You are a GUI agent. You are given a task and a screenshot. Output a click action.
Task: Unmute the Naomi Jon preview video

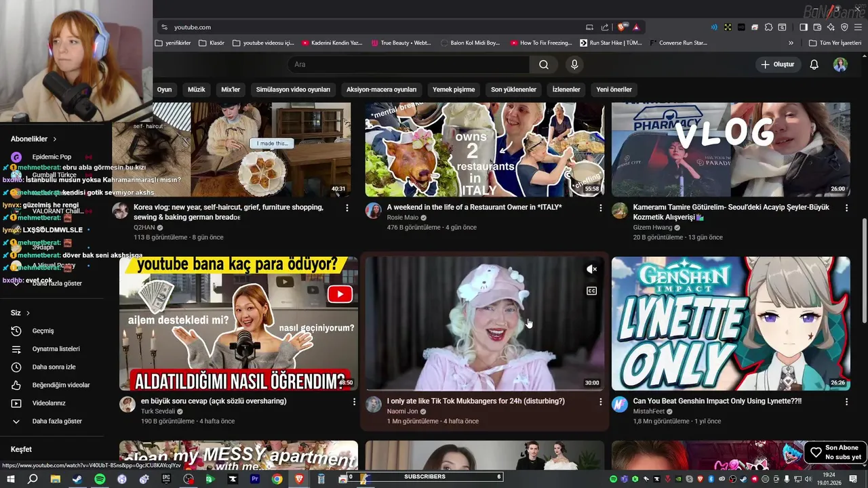point(591,269)
